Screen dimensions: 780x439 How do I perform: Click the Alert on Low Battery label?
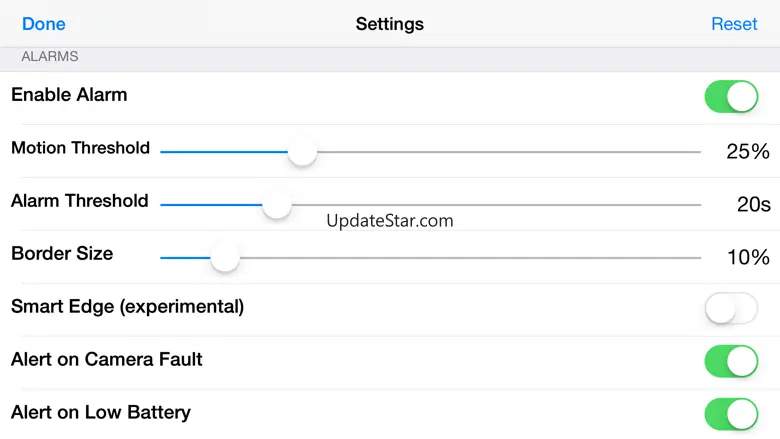click(x=101, y=412)
